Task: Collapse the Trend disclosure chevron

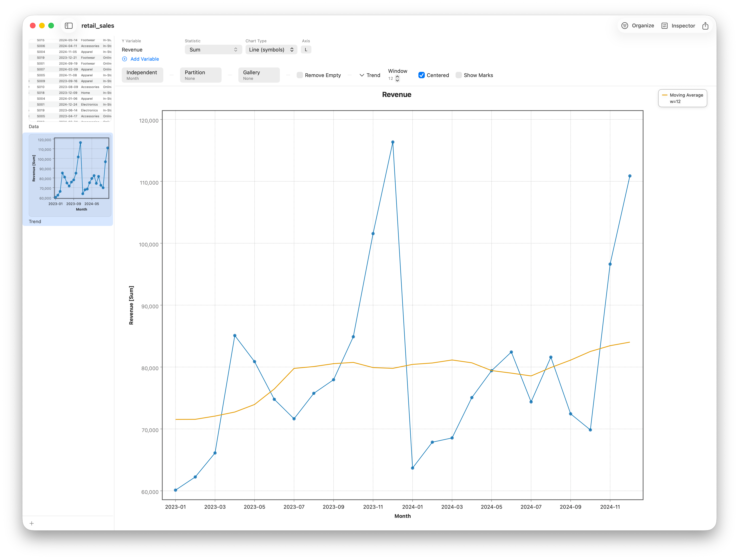Action: coord(362,75)
